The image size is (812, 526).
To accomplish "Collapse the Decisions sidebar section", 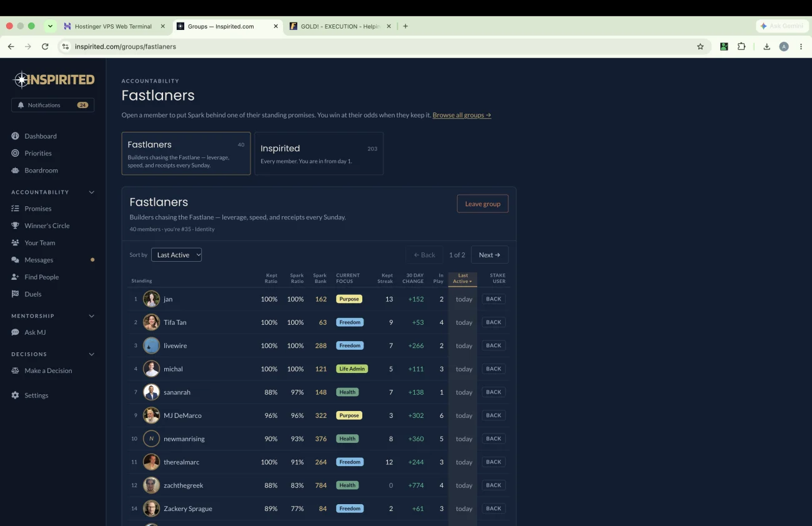I will point(92,354).
